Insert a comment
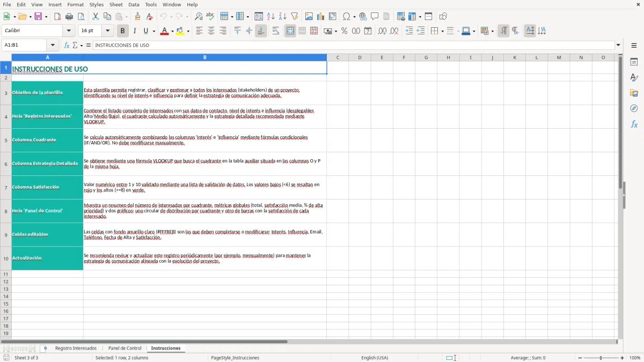 (x=375, y=17)
